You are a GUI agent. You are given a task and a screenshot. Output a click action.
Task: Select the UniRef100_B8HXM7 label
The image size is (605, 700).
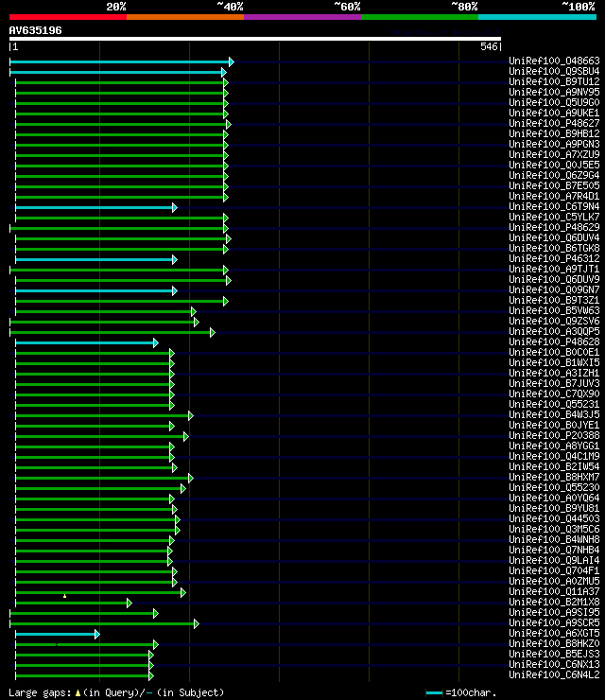pyautogui.click(x=554, y=478)
